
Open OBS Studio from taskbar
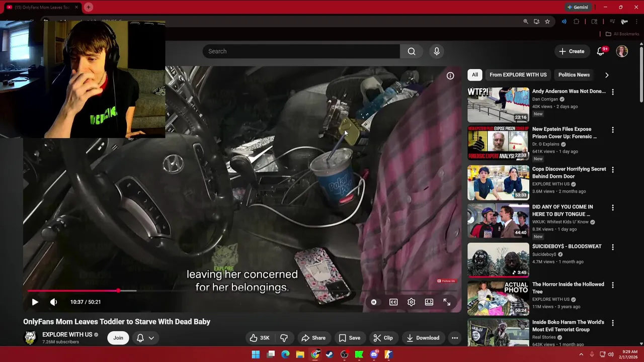344,354
